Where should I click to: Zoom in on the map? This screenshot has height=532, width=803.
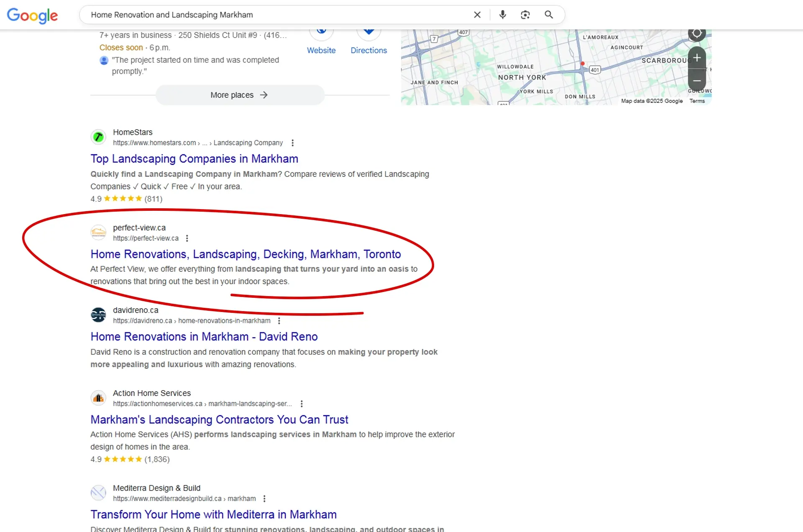pos(697,58)
